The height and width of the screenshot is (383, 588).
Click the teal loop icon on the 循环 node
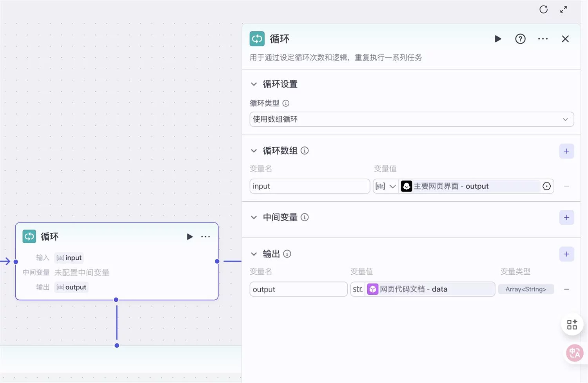tap(29, 236)
